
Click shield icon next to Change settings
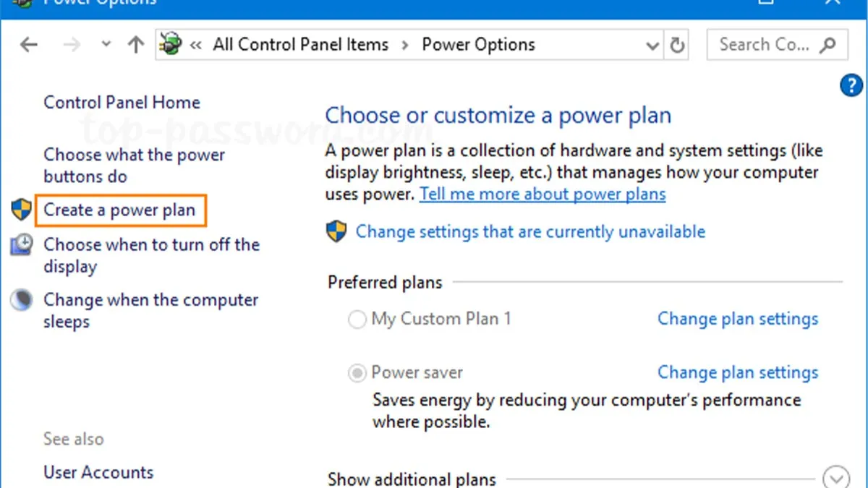click(336, 232)
